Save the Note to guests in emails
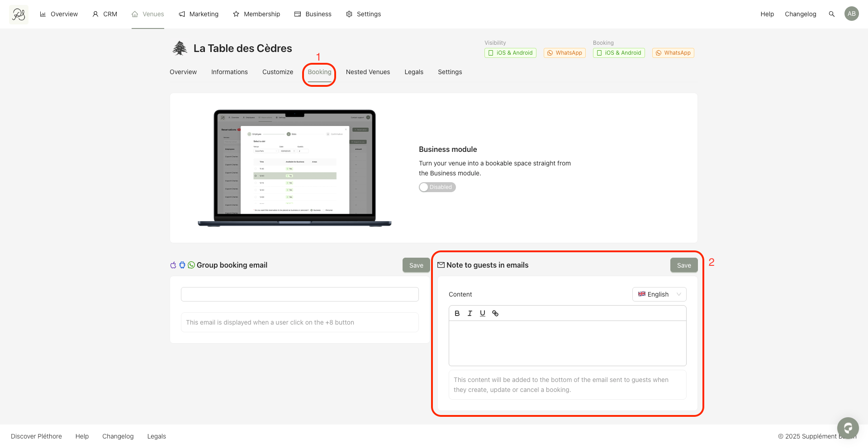The width and height of the screenshot is (868, 448). point(684,265)
